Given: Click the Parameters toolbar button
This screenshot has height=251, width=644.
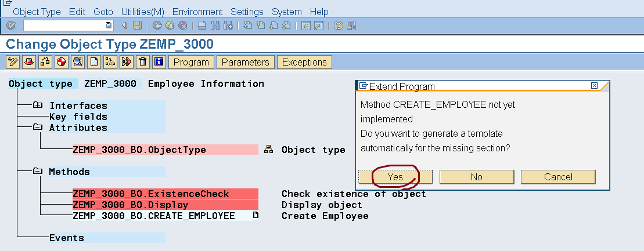Looking at the screenshot, I should pyautogui.click(x=246, y=62).
